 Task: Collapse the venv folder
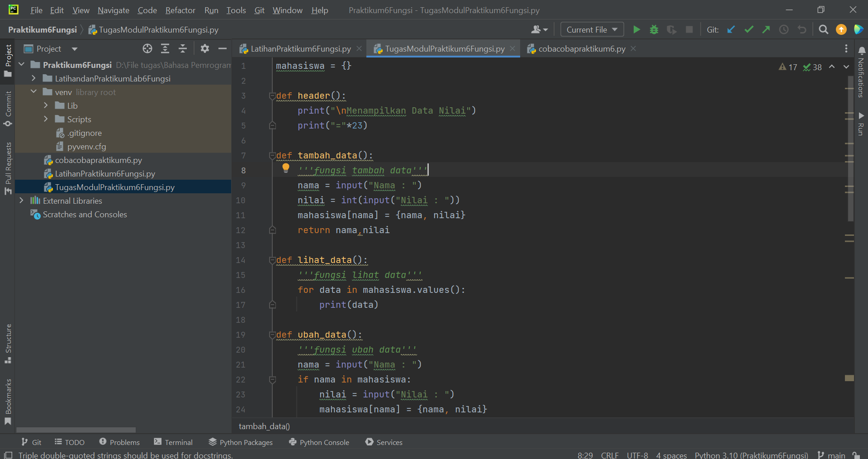(x=33, y=92)
